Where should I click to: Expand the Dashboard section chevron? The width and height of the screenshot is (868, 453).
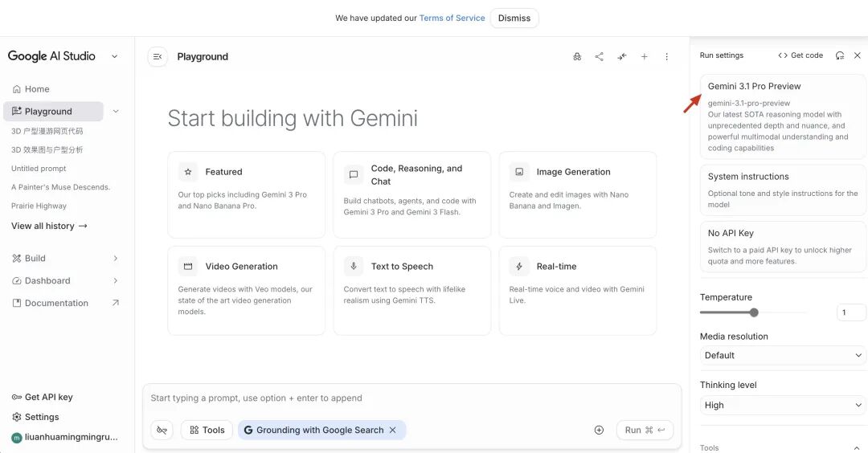116,280
